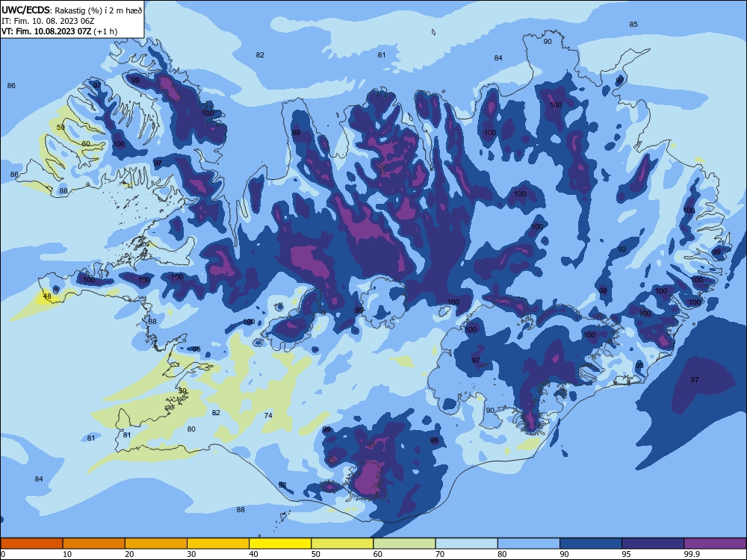This screenshot has height=560, width=747.
Task: Click the map value '80' beside the yellow area
Action: click(191, 429)
